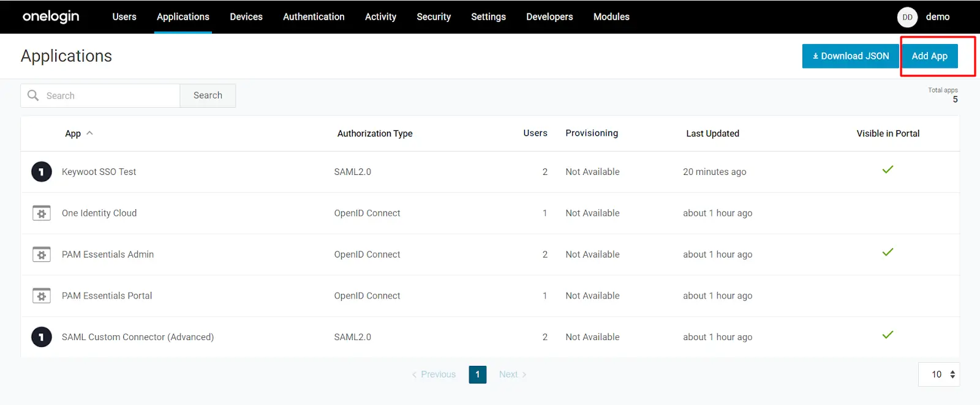Click portal-visible checkmark for SAML Custom Connector
This screenshot has width=980, height=405.
[888, 335]
